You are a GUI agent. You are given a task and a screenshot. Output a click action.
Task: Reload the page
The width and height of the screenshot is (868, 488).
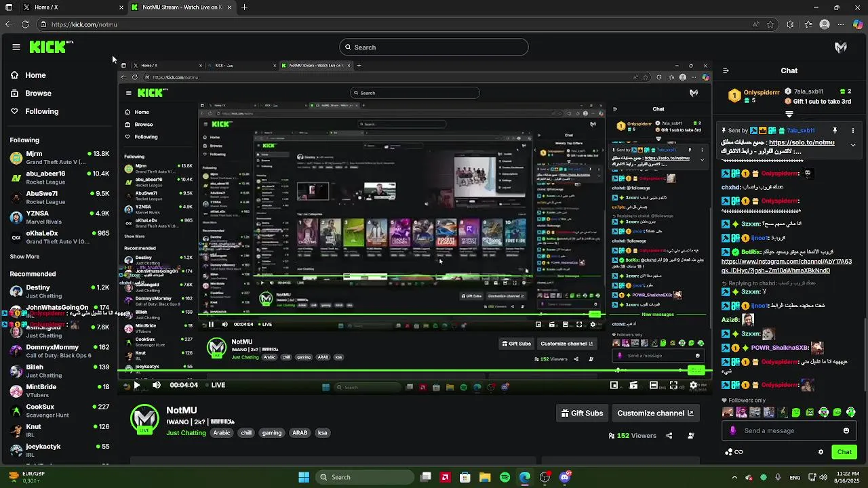pos(25,24)
